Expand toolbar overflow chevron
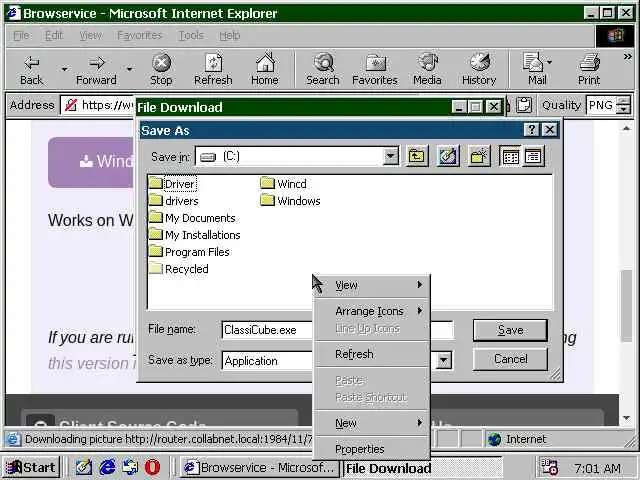Screen dimensions: 640x480 [627, 57]
